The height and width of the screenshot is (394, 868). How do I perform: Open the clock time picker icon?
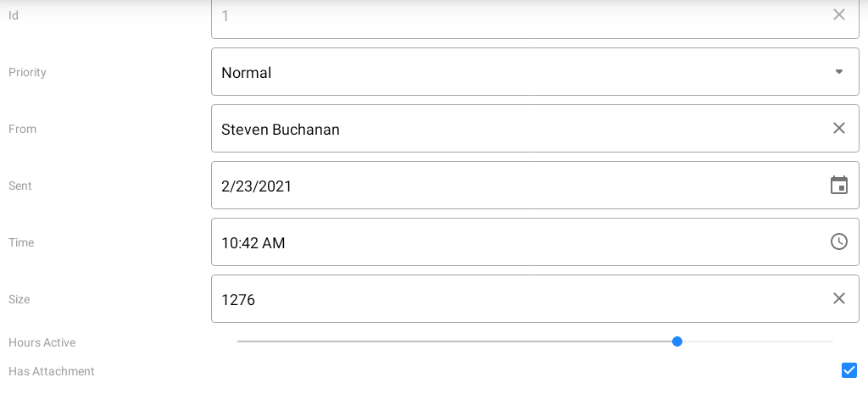tap(839, 241)
